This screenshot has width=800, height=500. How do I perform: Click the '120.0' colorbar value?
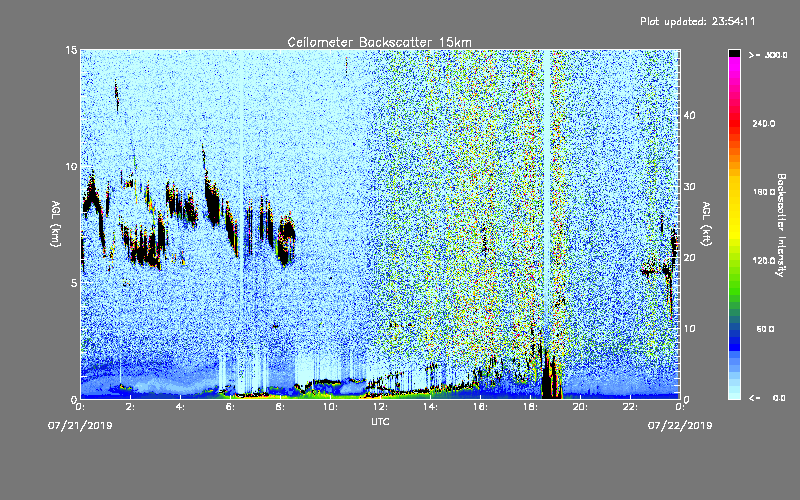click(764, 260)
